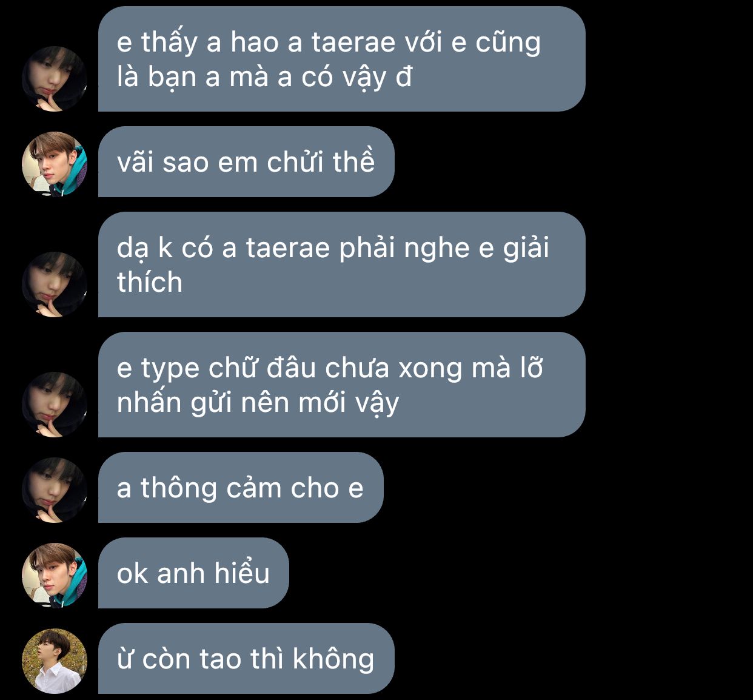Viewport: 753px width, 700px height.
Task: Tap the "ok anh hiểu" message bubble
Action: [193, 573]
